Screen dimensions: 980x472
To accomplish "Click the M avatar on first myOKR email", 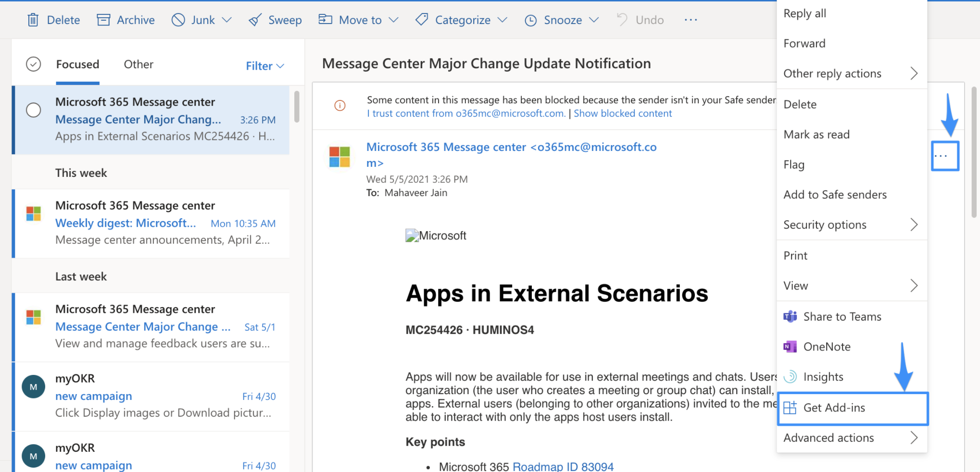I will click(x=34, y=387).
